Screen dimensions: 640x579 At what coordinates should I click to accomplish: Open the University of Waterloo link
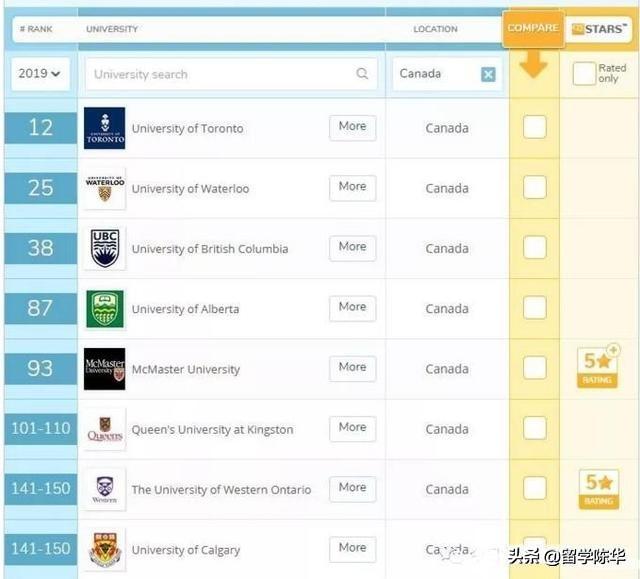pos(190,189)
